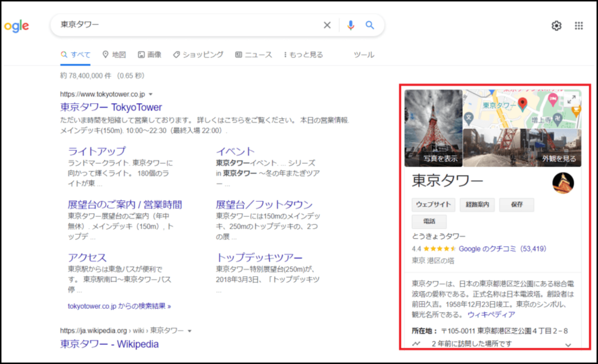The image size is (598, 364).
Task: Click the 電話 button
Action: 429,221
